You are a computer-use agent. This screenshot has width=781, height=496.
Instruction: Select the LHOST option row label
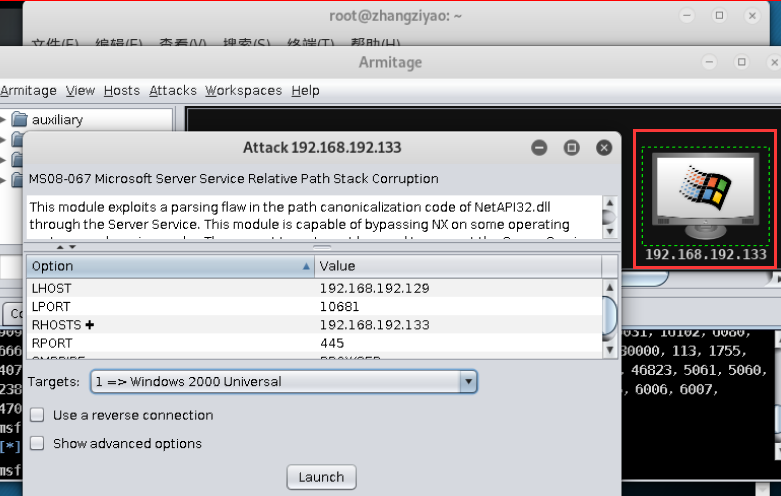point(51,288)
